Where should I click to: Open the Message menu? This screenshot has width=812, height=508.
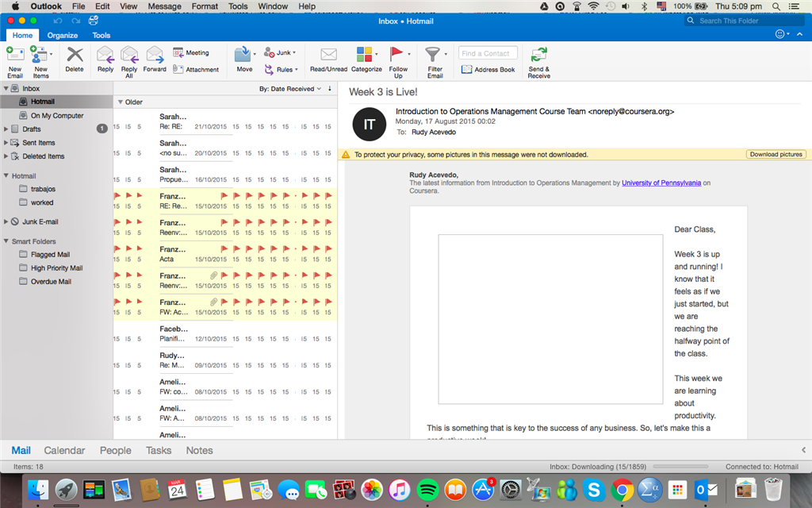click(164, 6)
